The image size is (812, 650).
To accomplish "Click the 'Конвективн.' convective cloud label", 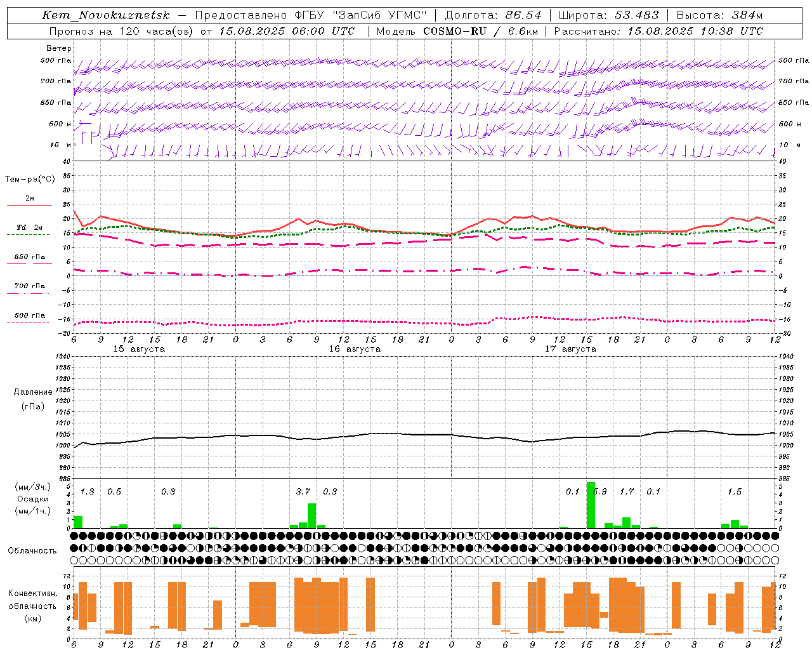I will (32, 594).
